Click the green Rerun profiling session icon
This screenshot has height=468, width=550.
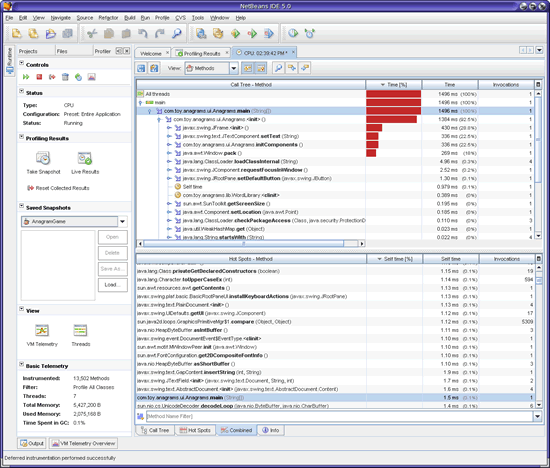[x=26, y=77]
